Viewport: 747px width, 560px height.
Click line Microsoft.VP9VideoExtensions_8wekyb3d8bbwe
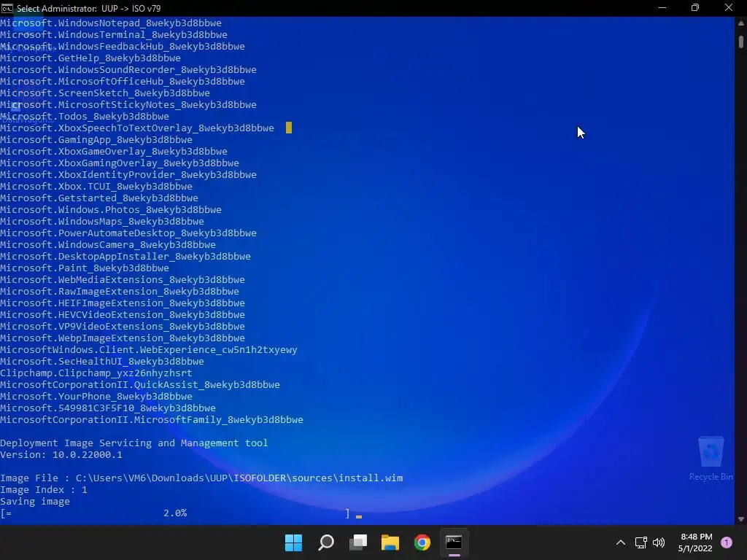pyautogui.click(x=123, y=326)
